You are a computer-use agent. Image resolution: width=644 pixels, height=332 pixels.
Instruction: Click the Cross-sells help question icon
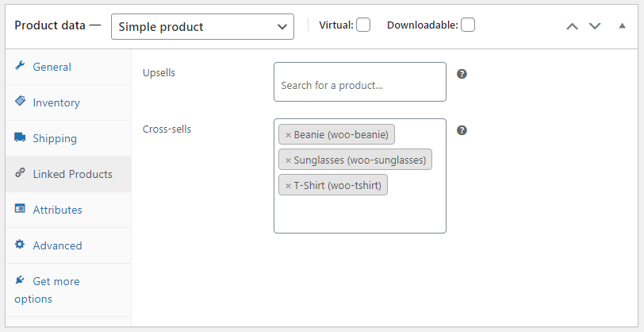462,130
